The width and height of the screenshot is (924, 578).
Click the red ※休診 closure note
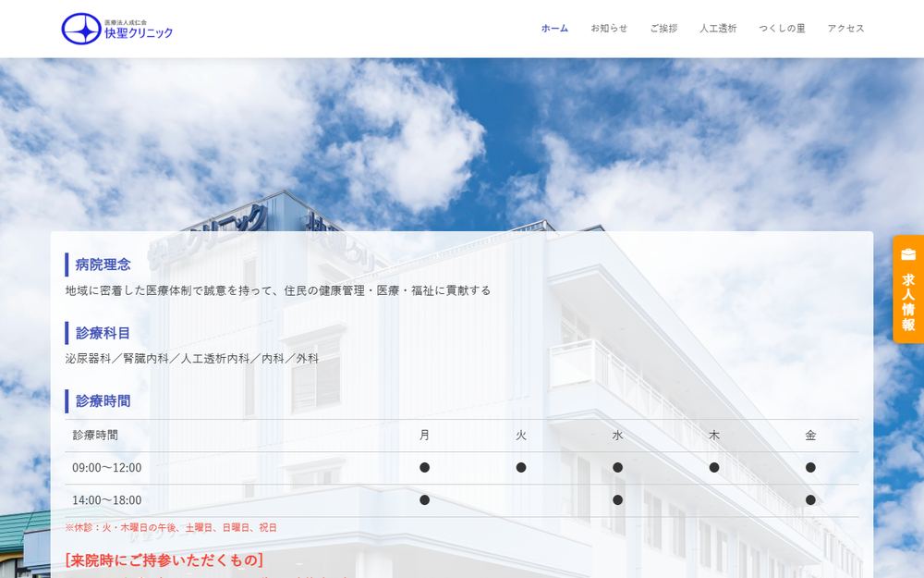[171, 528]
